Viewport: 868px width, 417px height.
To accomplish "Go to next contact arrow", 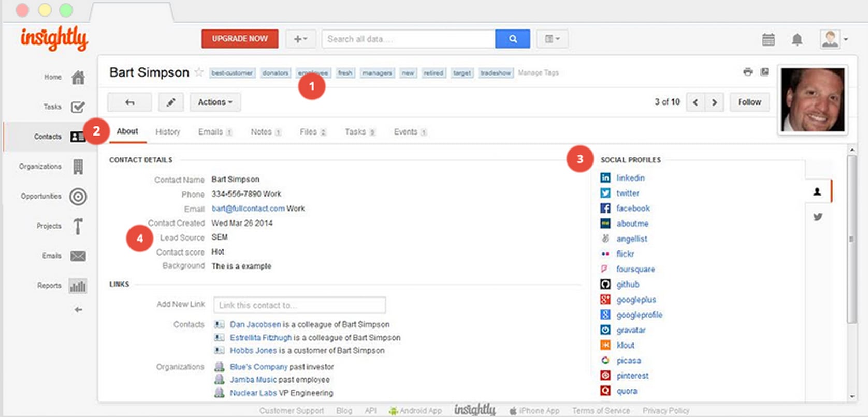I will pos(714,102).
